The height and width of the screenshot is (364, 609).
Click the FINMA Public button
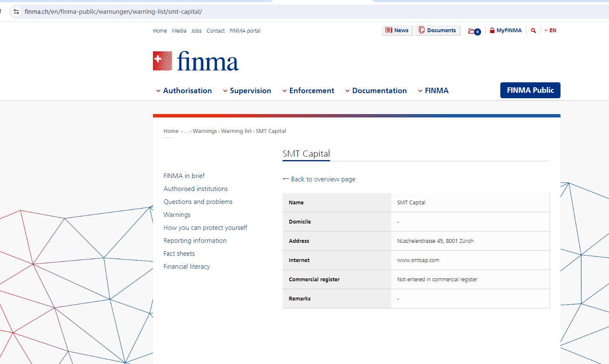pyautogui.click(x=530, y=90)
